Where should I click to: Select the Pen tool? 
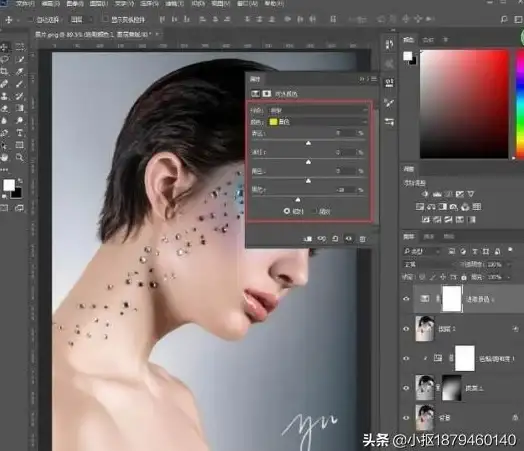[x=5, y=133]
